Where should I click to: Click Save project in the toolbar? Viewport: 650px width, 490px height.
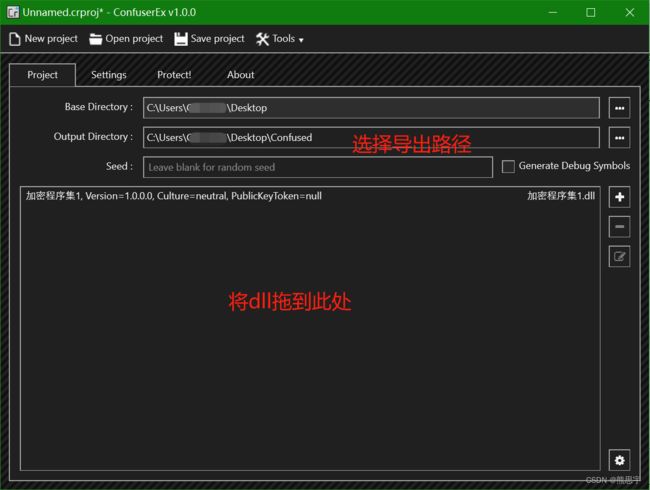(209, 39)
